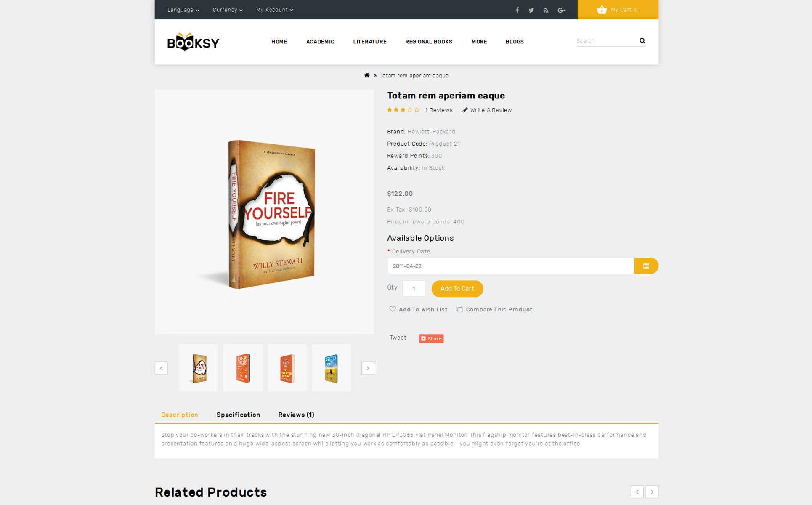Open the My Account dropdown
Viewport: 812px width, 505px height.
pos(275,10)
